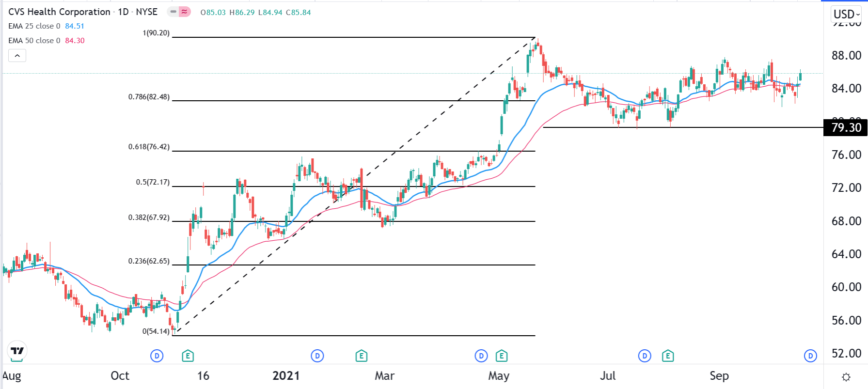Collapse the indicator legend with the chevron

17,56
